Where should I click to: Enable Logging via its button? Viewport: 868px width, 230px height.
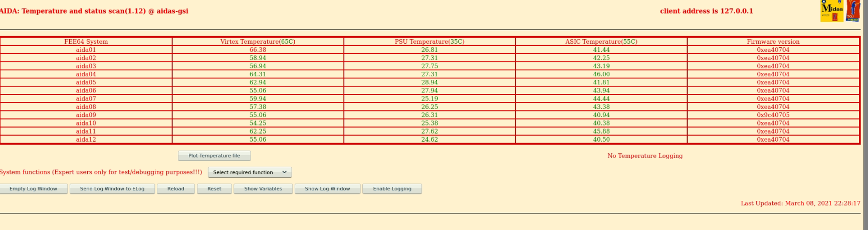(x=392, y=189)
